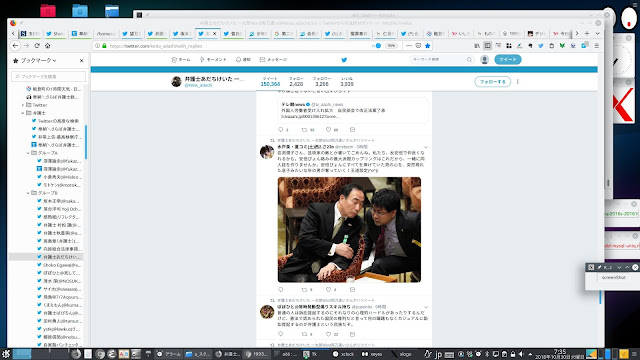
Task: Open the Pocket save icon
Action: click(x=418, y=46)
